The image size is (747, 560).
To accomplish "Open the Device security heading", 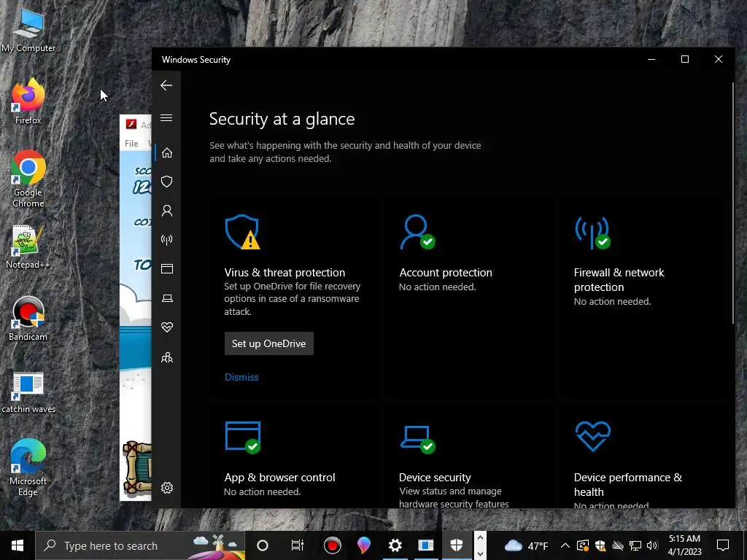I will click(x=435, y=477).
